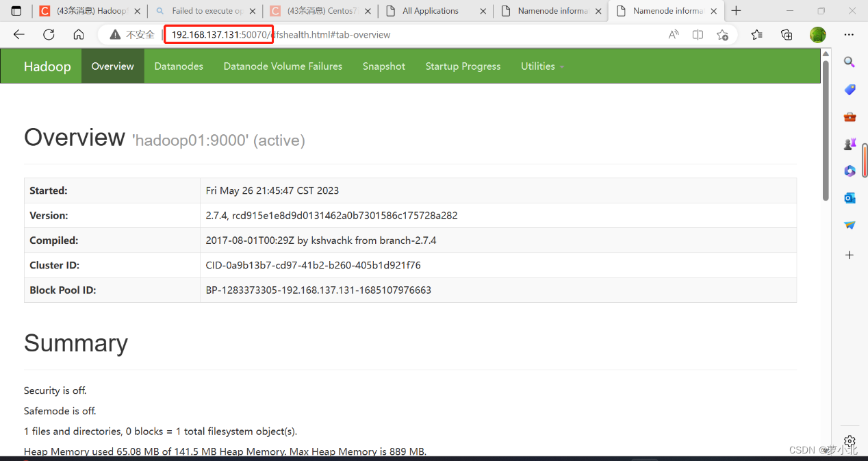This screenshot has width=868, height=461.
Task: Open the Overview navigation item
Action: (113, 66)
